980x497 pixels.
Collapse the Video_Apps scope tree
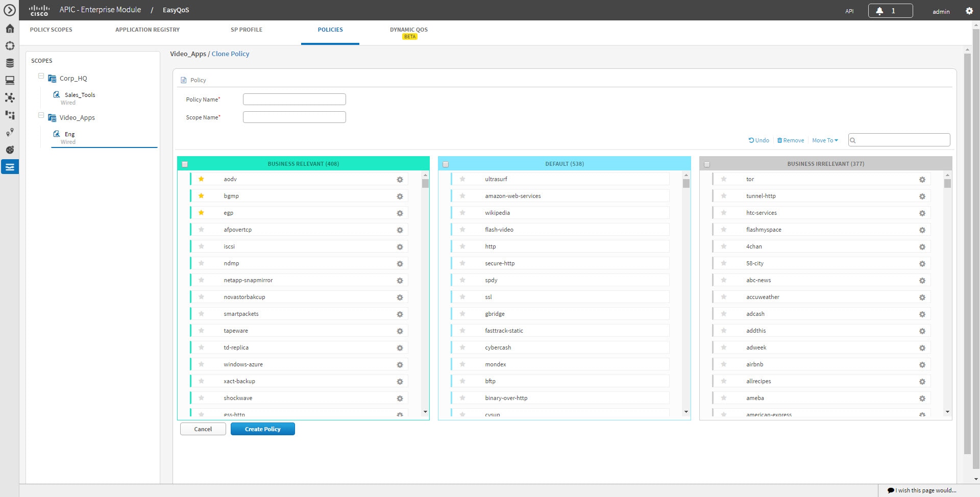(x=41, y=115)
